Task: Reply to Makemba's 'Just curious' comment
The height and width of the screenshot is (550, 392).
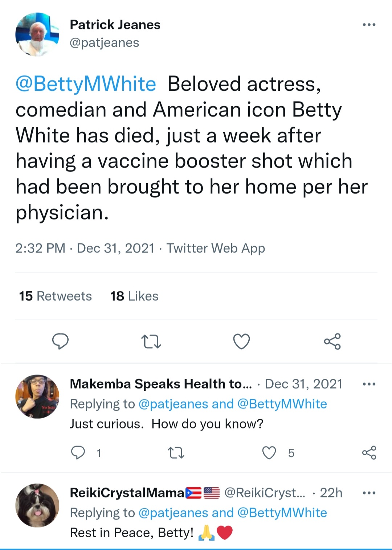Action: click(x=78, y=453)
